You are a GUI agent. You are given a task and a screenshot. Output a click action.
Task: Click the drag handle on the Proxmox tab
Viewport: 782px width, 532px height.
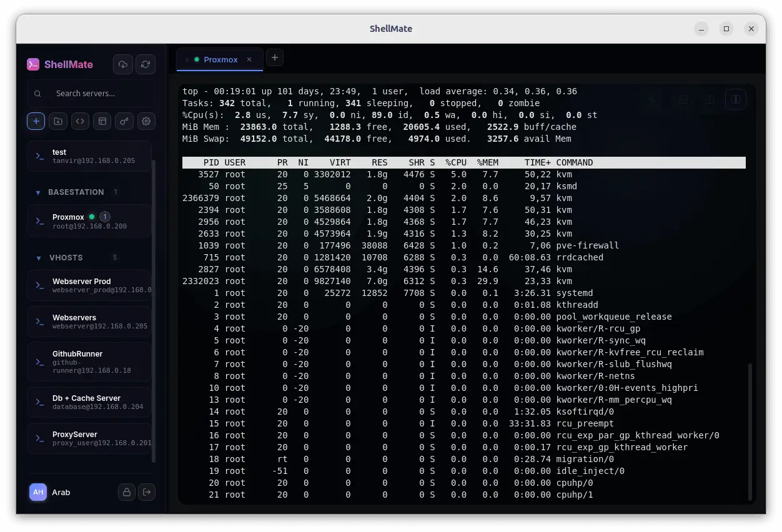tap(187, 60)
